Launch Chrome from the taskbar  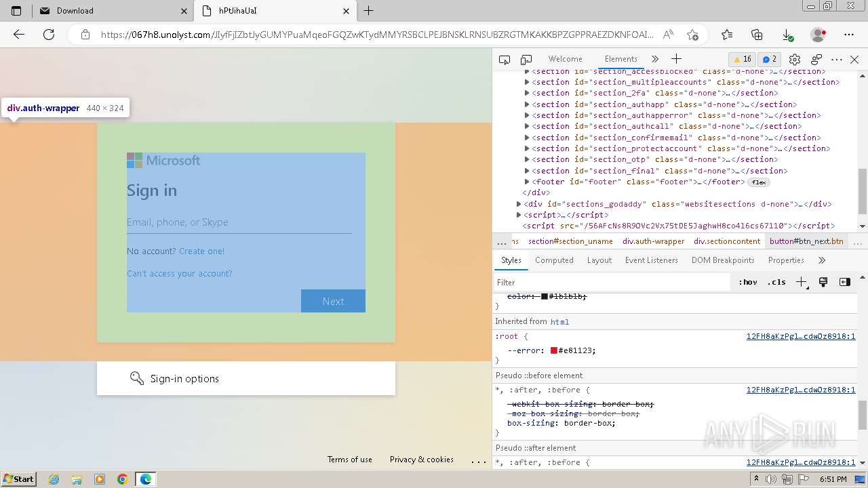coord(123,479)
